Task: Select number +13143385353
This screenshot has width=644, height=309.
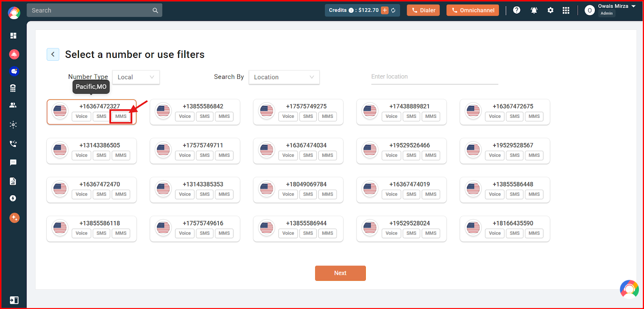Action: click(195, 190)
